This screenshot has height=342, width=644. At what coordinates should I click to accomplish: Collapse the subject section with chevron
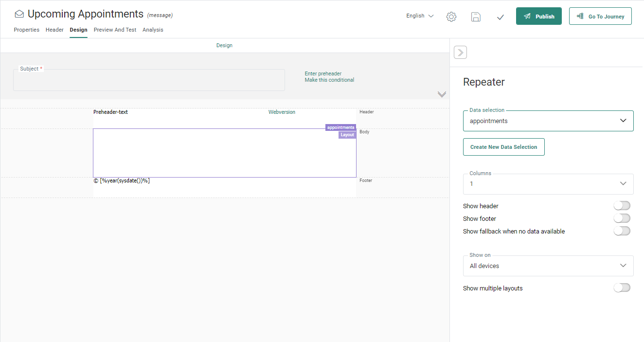point(442,94)
